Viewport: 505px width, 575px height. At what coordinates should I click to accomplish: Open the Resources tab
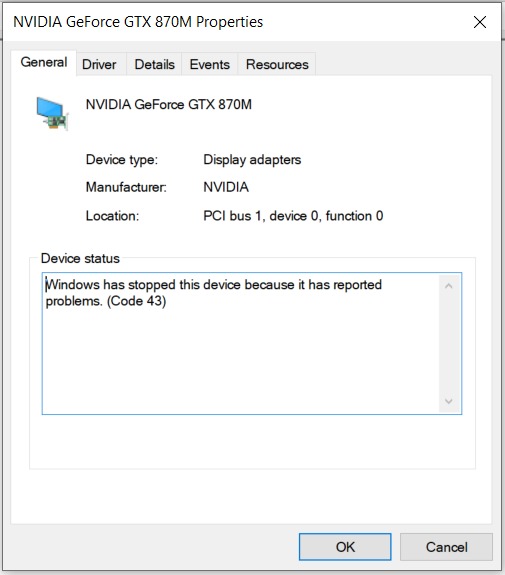[277, 65]
